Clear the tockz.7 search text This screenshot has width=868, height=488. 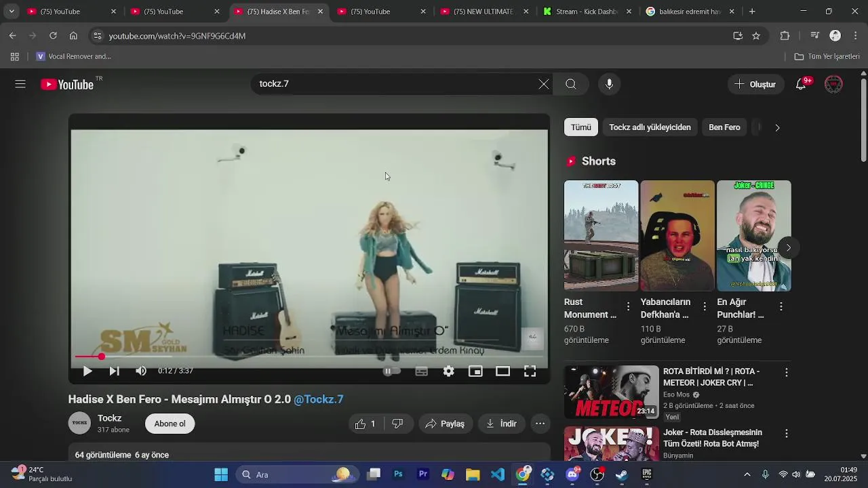[544, 84]
